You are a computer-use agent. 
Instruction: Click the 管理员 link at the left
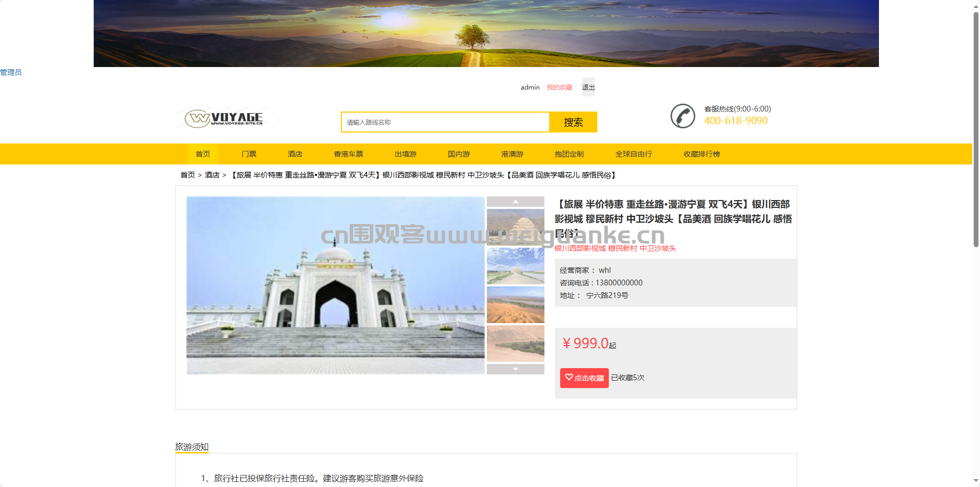(11, 72)
